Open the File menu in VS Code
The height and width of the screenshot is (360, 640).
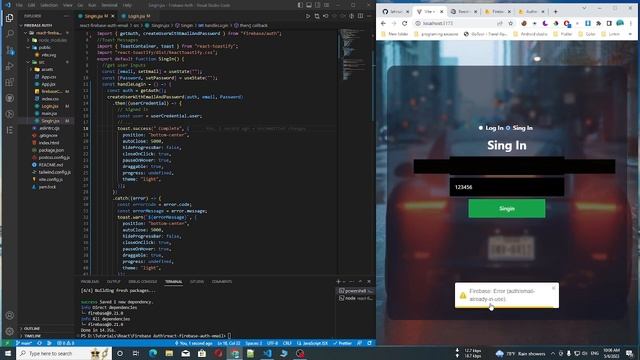pyautogui.click(x=19, y=5)
